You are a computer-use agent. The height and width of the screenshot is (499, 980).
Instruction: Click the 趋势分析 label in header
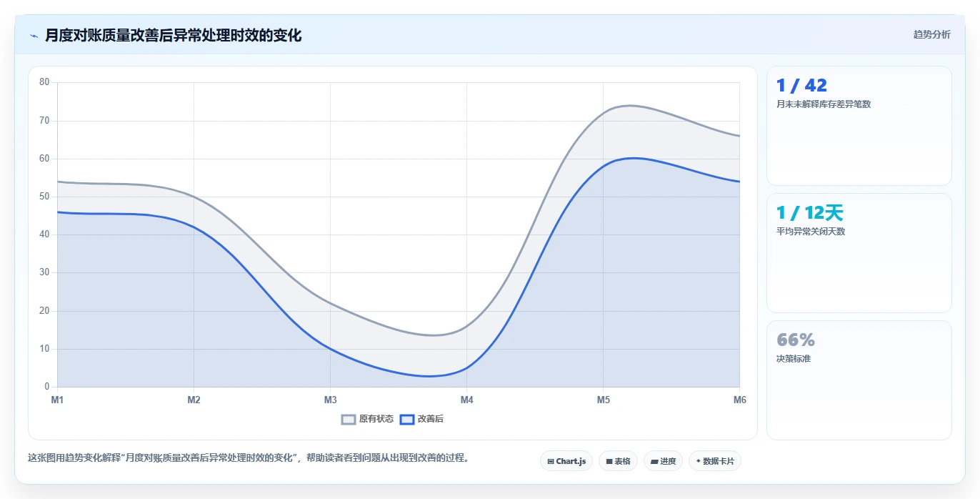[932, 34]
